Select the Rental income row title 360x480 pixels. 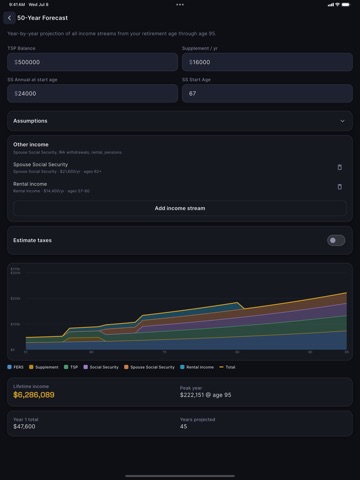(30, 184)
